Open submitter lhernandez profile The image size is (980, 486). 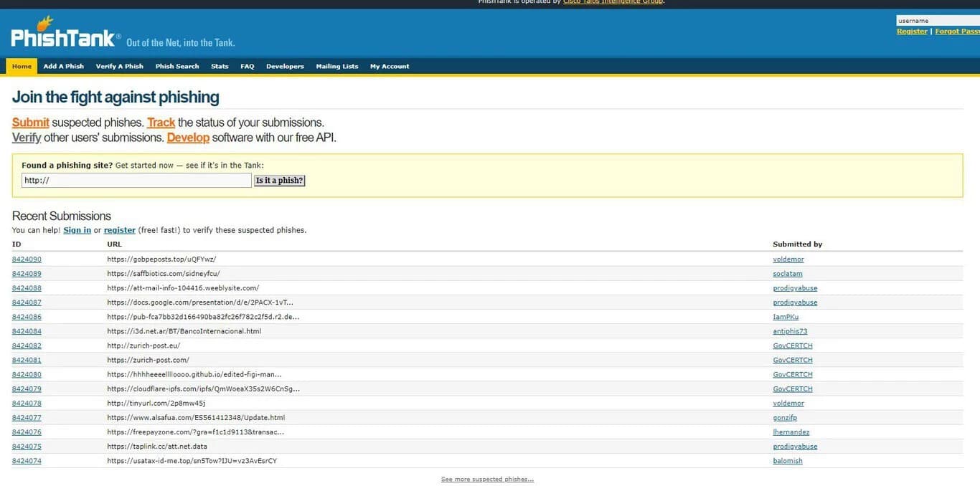(x=791, y=432)
